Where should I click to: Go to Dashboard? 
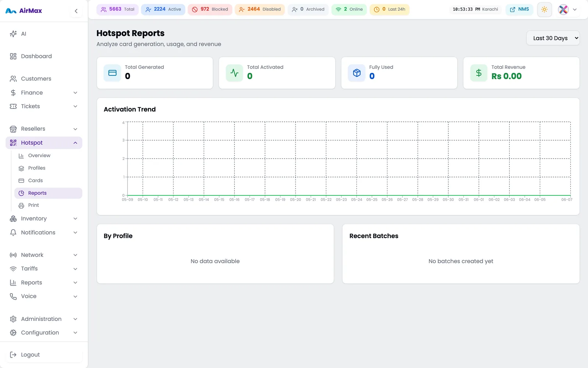point(44,56)
